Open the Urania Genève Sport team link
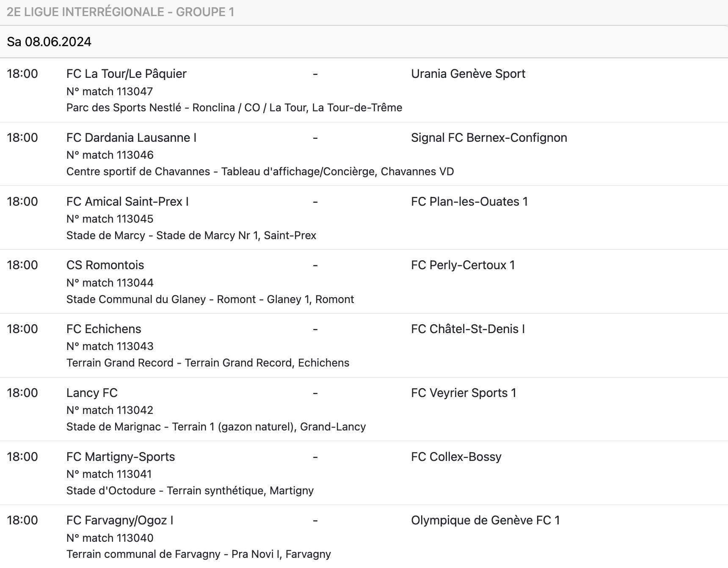This screenshot has width=728, height=568. (x=468, y=74)
